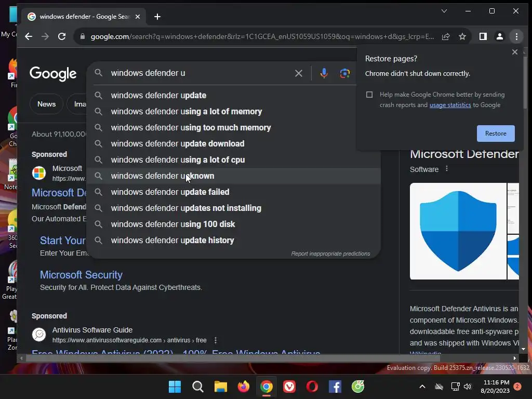Pick suggestion update history
Image resolution: width=532 pixels, height=399 pixels.
pos(233,241)
